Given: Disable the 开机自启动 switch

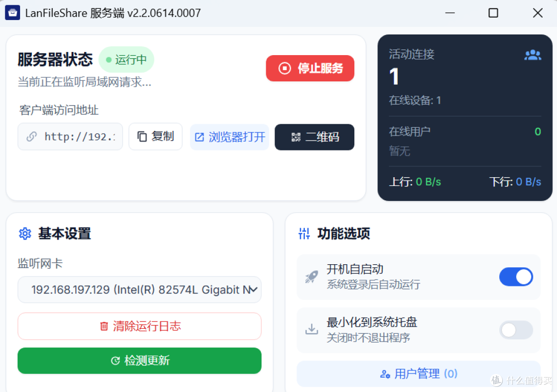Looking at the screenshot, I should click(516, 277).
